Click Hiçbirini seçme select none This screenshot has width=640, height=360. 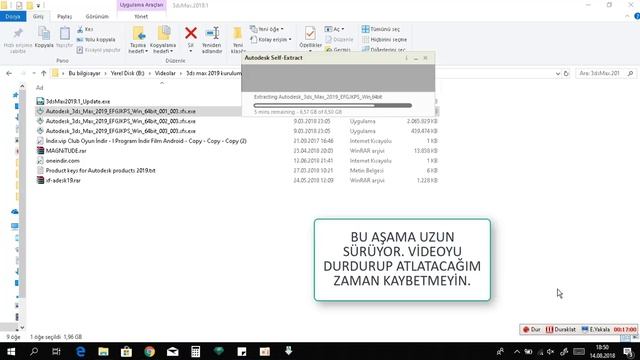pyautogui.click(x=384, y=40)
